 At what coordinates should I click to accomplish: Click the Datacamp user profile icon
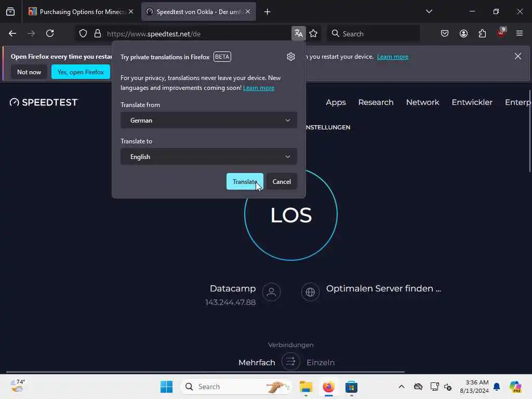click(x=271, y=292)
